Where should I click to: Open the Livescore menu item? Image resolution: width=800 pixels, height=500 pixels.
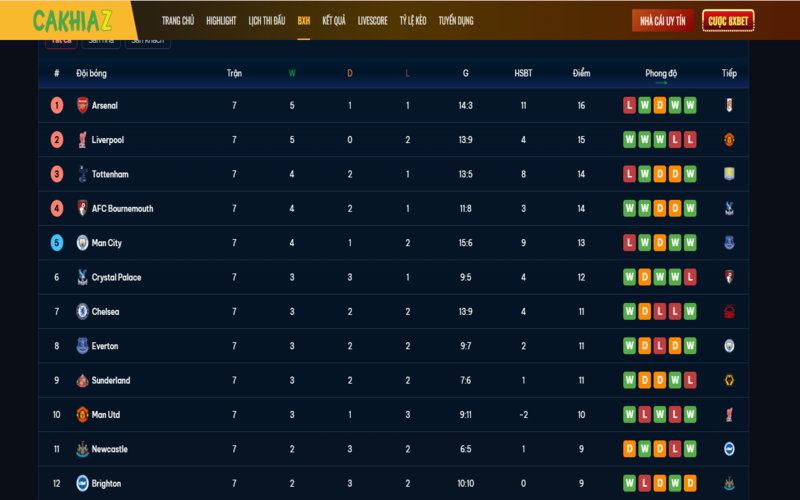pyautogui.click(x=372, y=20)
